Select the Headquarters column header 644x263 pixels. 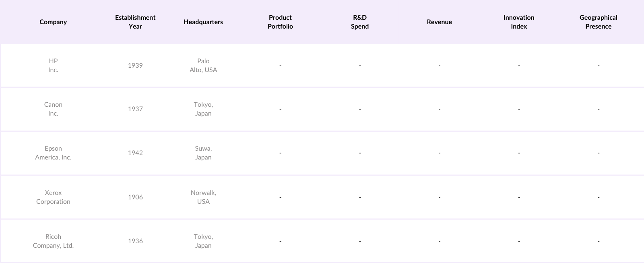[203, 22]
